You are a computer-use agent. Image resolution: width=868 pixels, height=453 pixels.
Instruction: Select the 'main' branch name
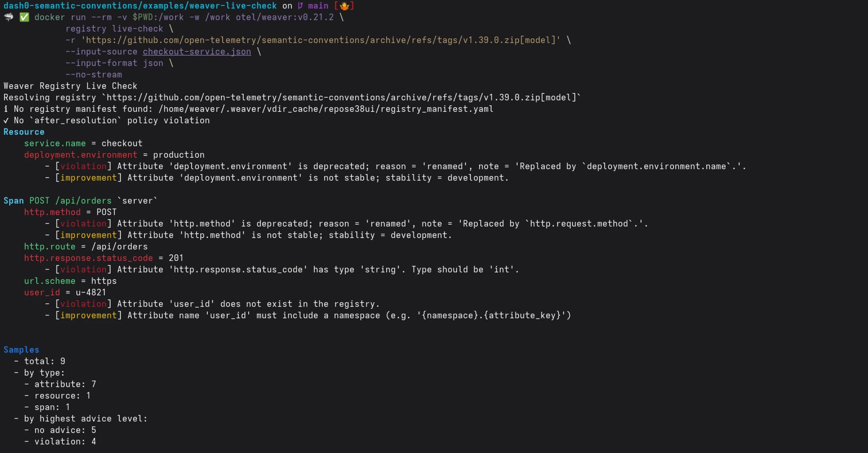318,6
